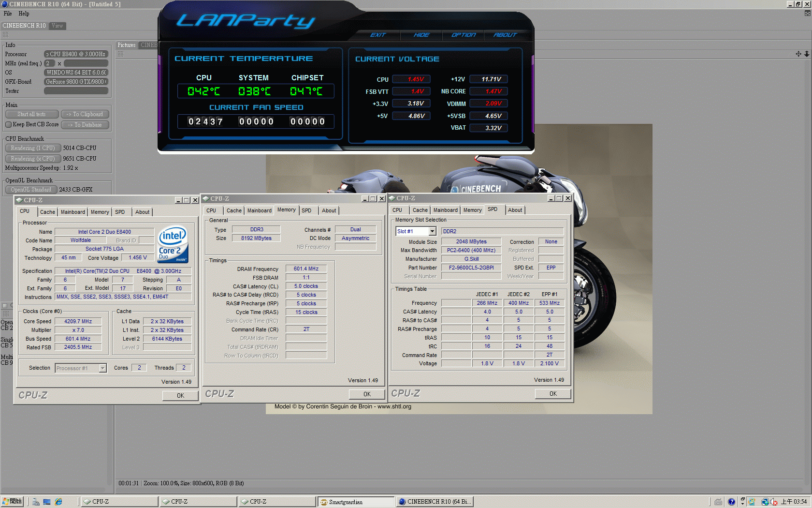Click the Part Number F2-9600CL5-2GBPI

[471, 268]
